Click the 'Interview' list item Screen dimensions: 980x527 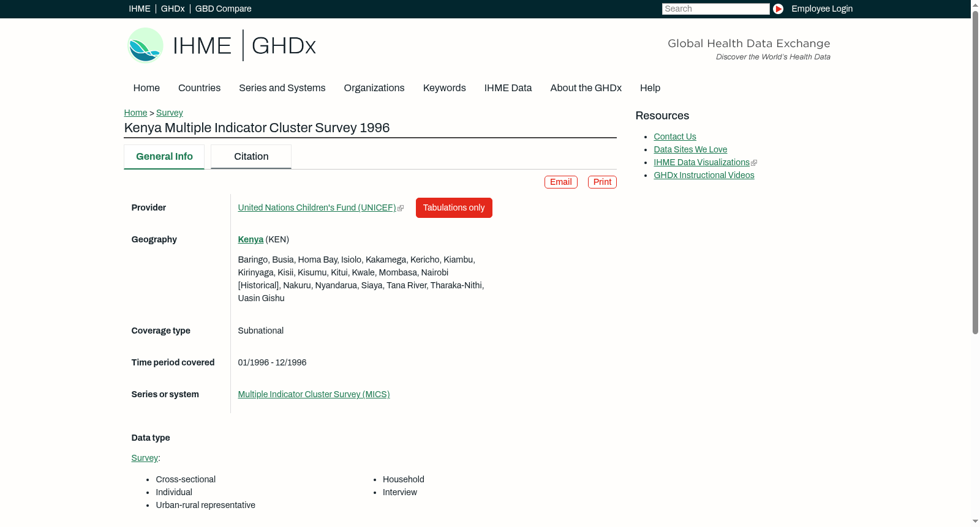pos(400,492)
